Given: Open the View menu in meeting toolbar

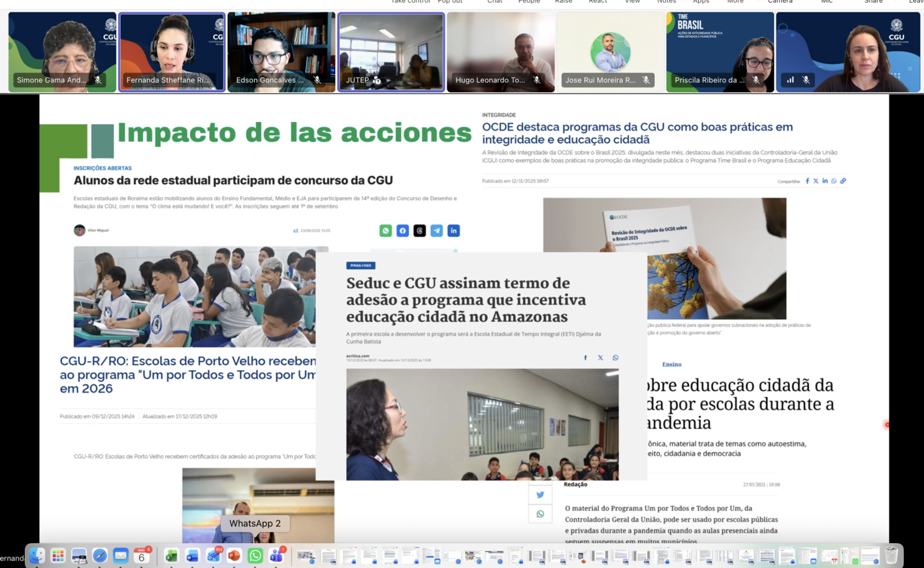Looking at the screenshot, I should pyautogui.click(x=632, y=2).
